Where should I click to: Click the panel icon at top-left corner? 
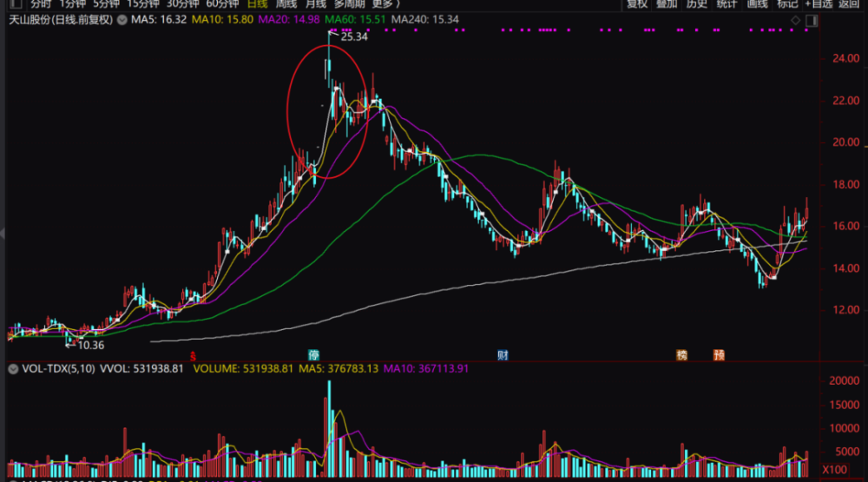(16, 3)
